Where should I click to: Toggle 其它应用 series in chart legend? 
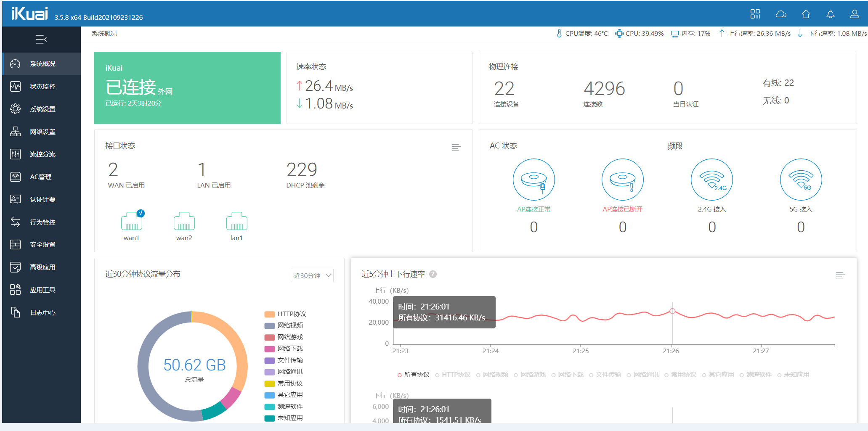click(x=718, y=375)
